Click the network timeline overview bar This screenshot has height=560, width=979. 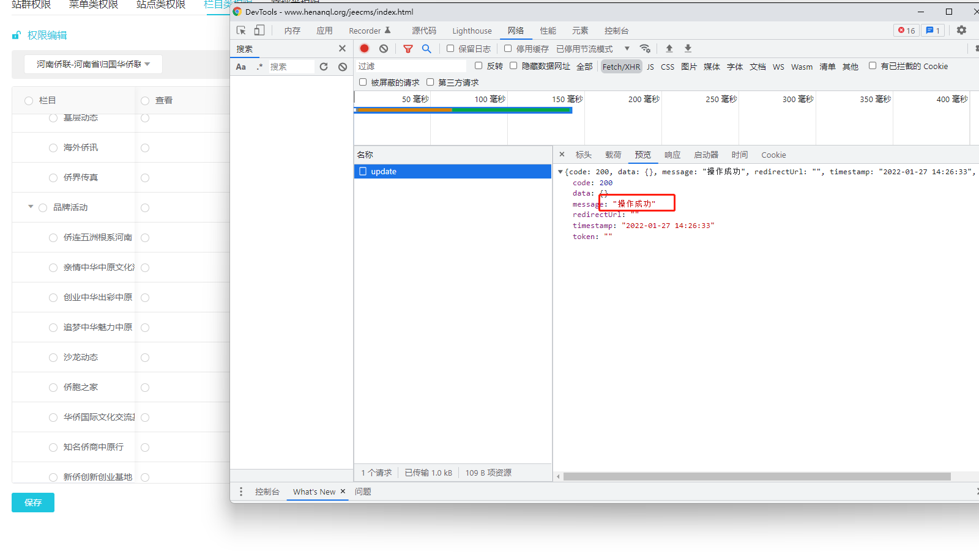tap(463, 110)
